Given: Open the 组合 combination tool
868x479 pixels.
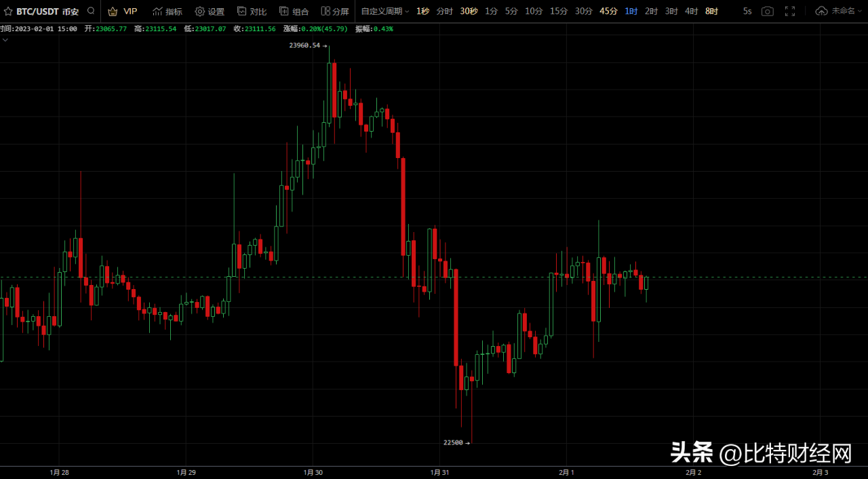Looking at the screenshot, I should click(x=294, y=12).
